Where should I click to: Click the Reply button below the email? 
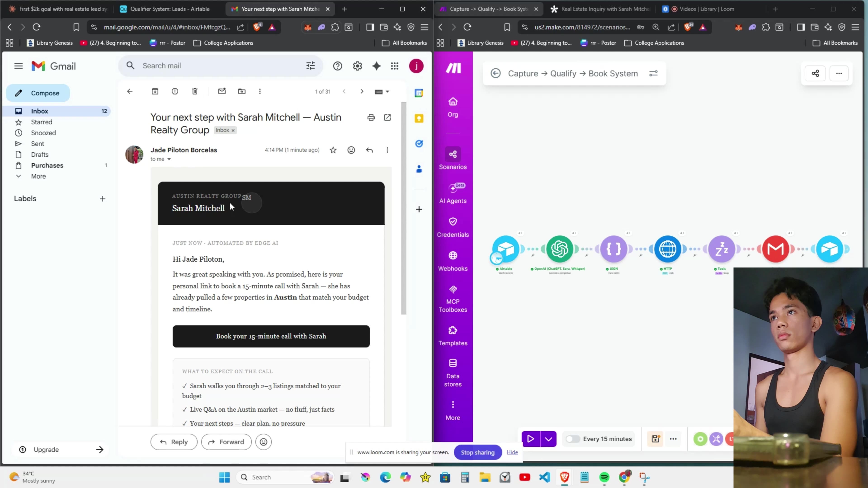click(174, 442)
